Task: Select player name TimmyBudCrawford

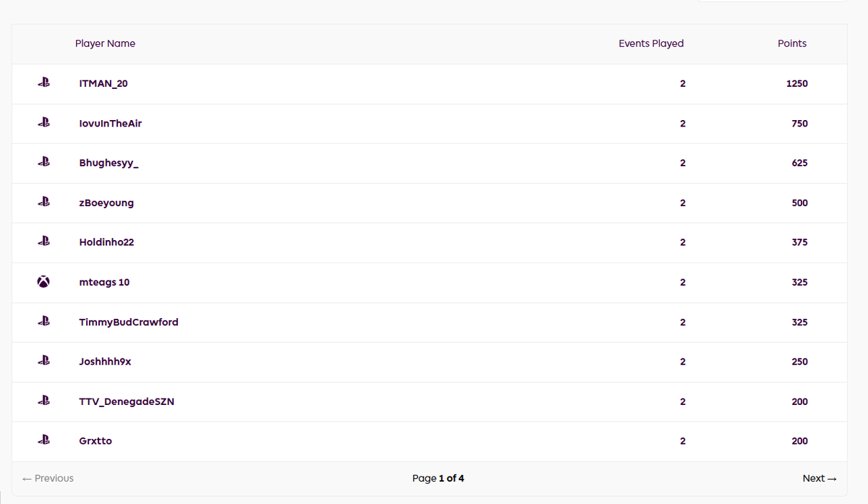Action: pos(129,323)
